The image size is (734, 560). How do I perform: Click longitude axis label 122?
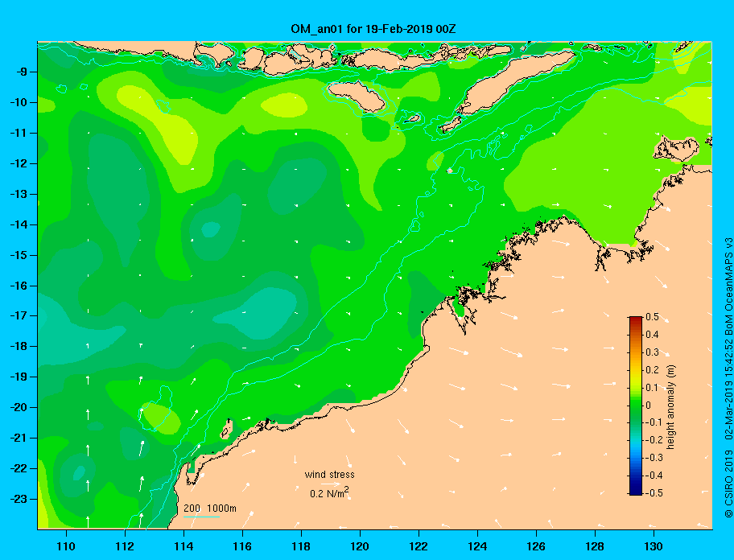coord(419,546)
